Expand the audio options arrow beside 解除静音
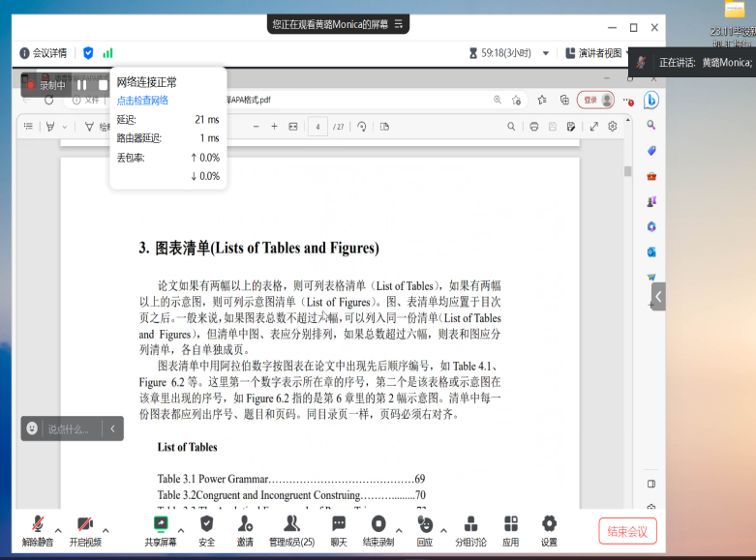Viewport: 756px width, 560px height. coord(58,530)
